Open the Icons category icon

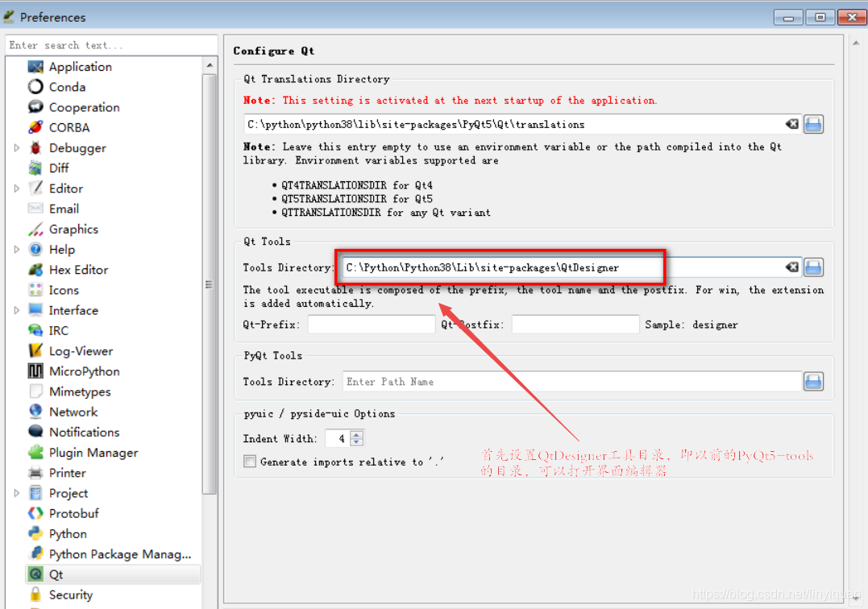[35, 290]
